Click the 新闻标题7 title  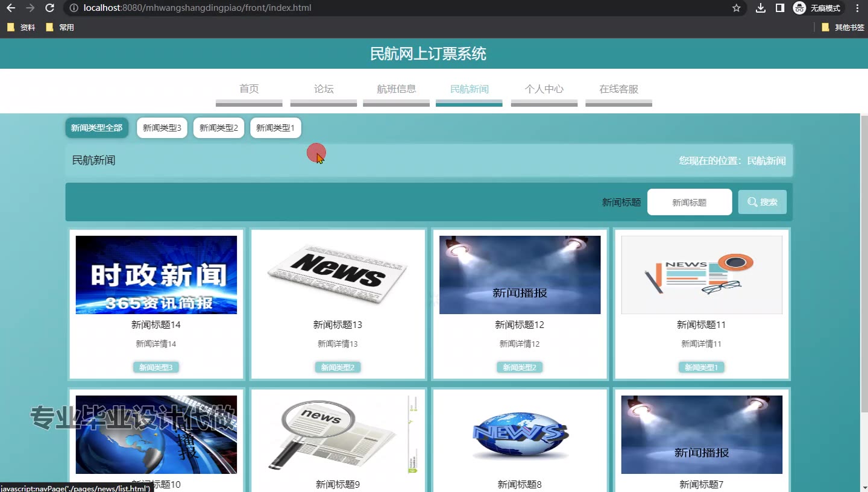tap(702, 485)
